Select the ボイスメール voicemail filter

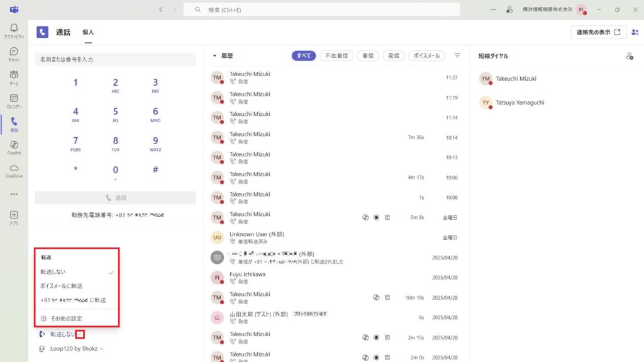point(427,55)
